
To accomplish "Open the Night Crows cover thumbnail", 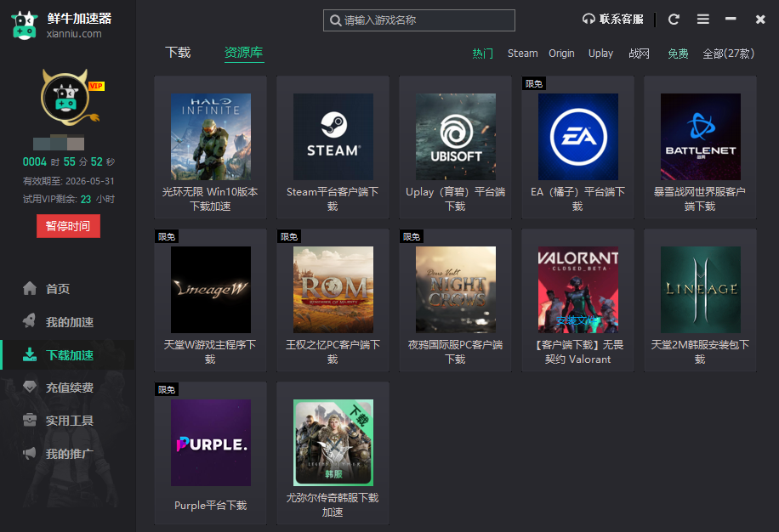I will (456, 289).
